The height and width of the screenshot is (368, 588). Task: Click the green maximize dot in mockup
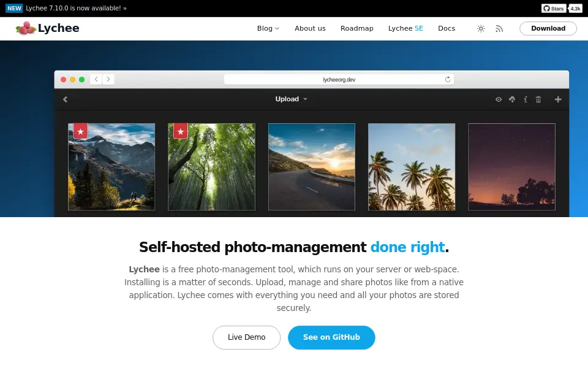pos(81,80)
